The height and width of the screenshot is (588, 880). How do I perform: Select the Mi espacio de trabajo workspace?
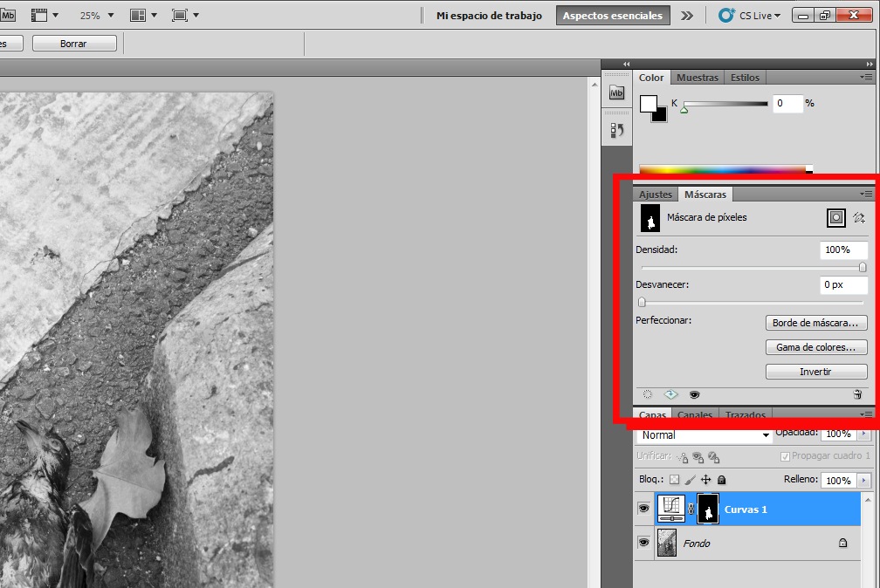pyautogui.click(x=489, y=16)
